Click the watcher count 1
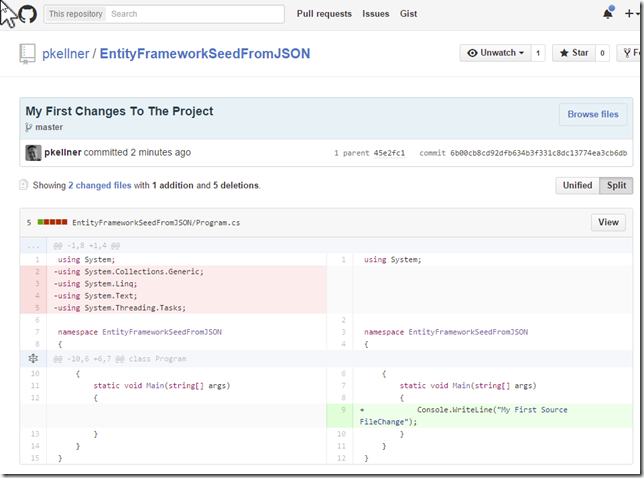Viewport: 644px width, 478px height. (x=538, y=53)
